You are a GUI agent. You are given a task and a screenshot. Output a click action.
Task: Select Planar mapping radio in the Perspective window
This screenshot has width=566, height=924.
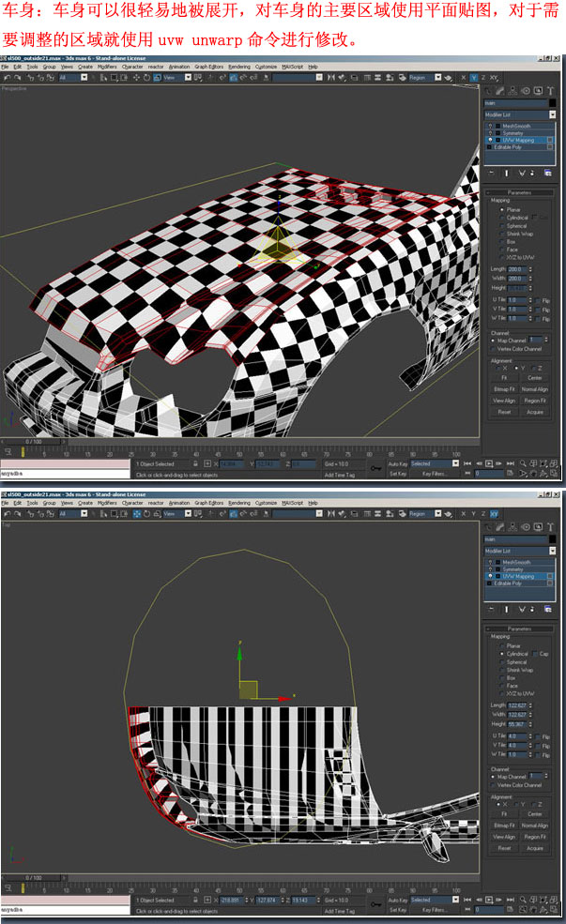click(x=503, y=209)
